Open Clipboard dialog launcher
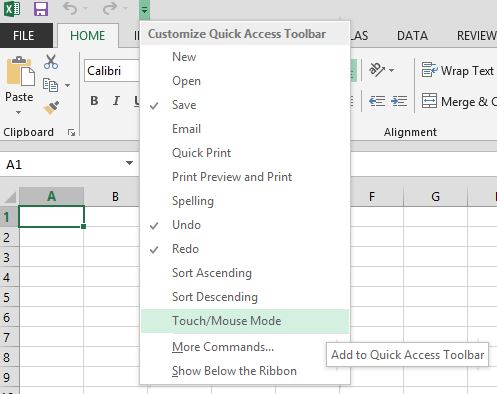Image resolution: width=497 pixels, height=394 pixels. [x=71, y=133]
